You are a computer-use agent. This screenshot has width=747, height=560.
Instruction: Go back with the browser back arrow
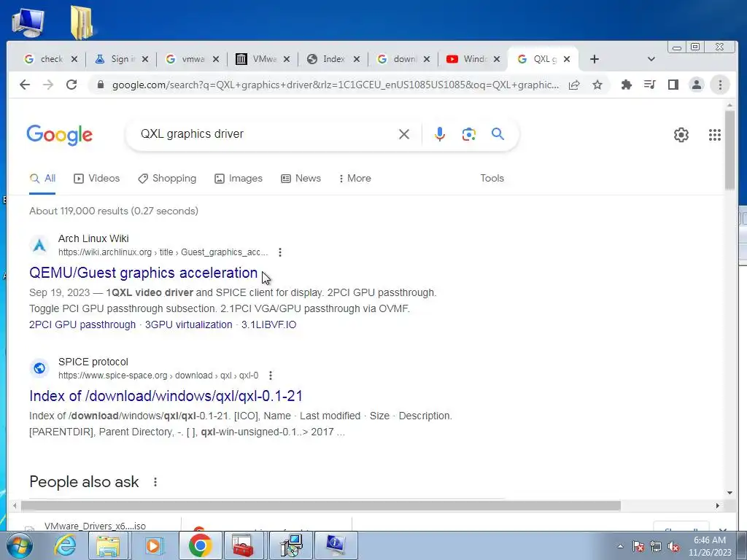(25, 85)
